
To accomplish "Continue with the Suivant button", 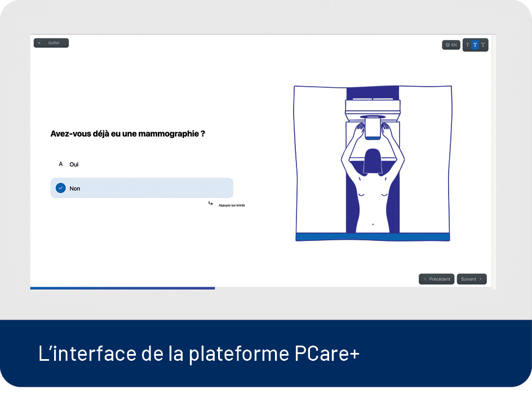I will (471, 279).
